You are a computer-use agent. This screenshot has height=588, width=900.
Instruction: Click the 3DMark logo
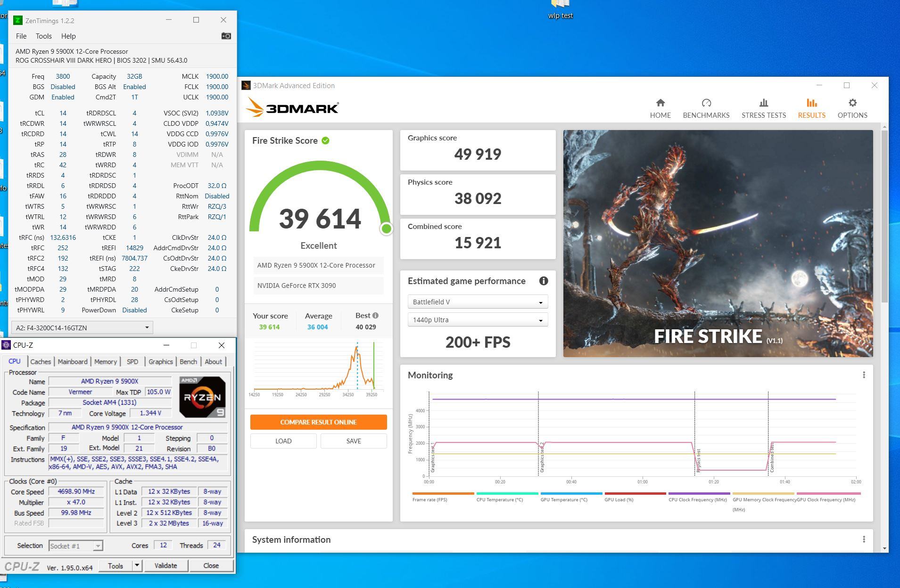point(292,108)
